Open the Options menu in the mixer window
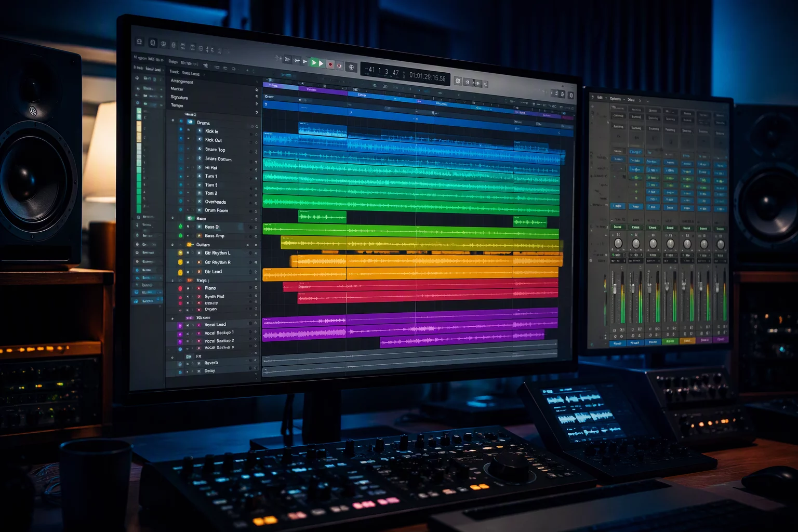 point(615,98)
